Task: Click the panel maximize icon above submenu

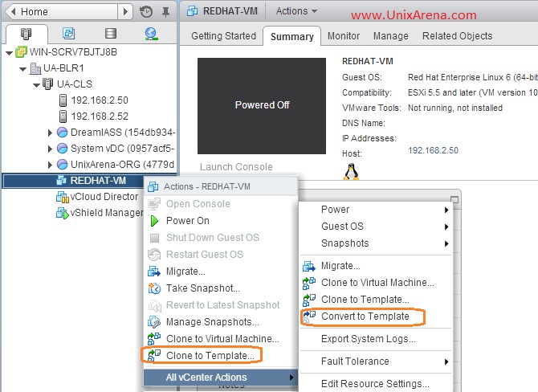Action: (454, 199)
